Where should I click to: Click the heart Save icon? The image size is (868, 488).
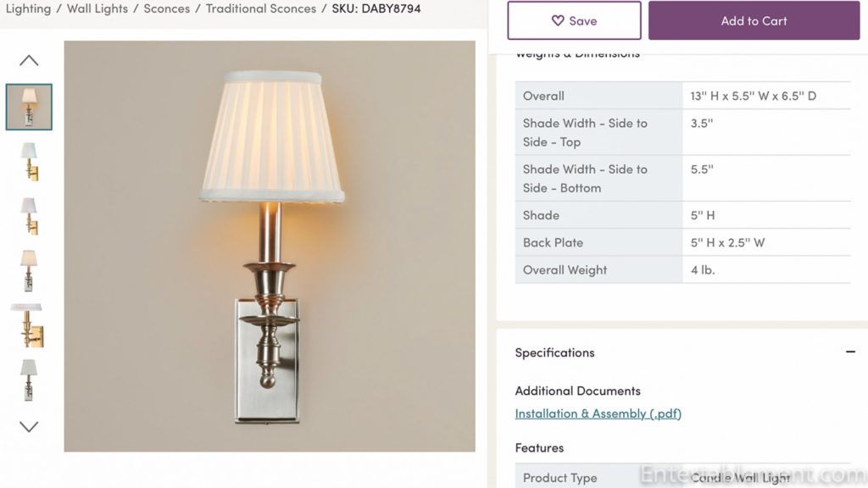[558, 20]
